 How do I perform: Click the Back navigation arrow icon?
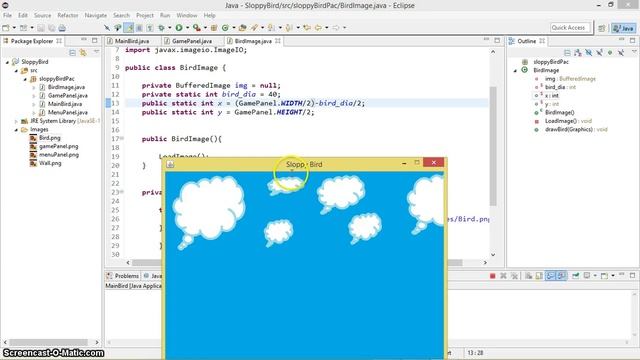[x=318, y=28]
